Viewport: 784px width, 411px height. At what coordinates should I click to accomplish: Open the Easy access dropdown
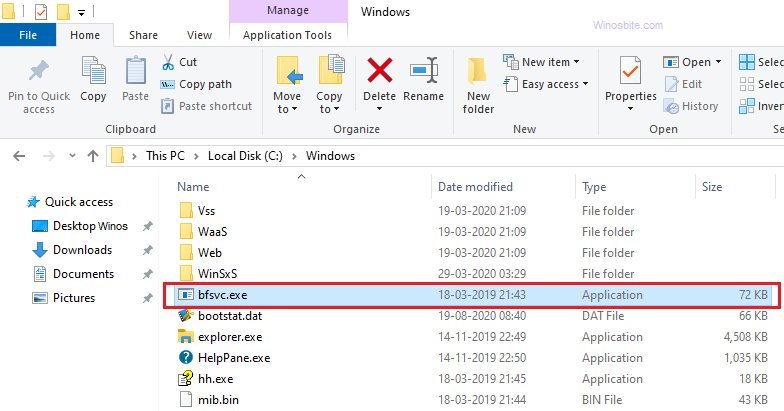pyautogui.click(x=546, y=84)
